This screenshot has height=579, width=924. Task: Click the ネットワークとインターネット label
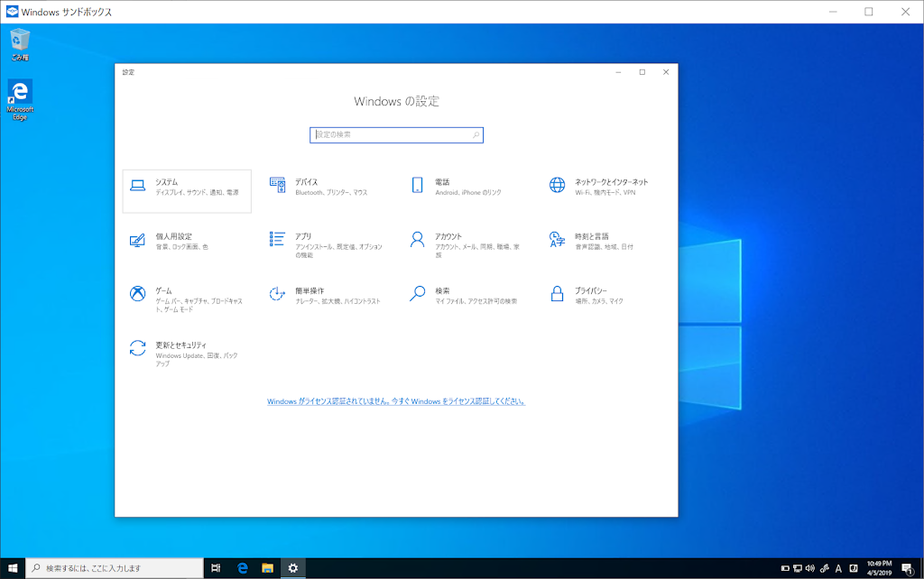(x=611, y=182)
